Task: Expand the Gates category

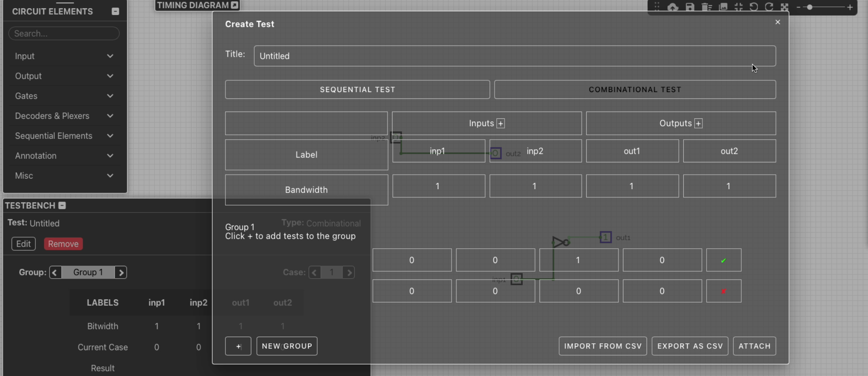Action: point(64,96)
